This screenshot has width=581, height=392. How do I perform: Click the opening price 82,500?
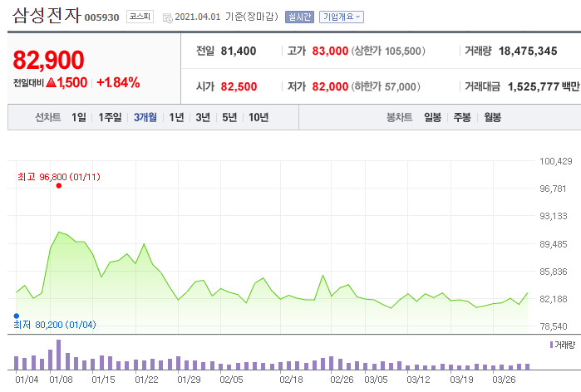(239, 86)
